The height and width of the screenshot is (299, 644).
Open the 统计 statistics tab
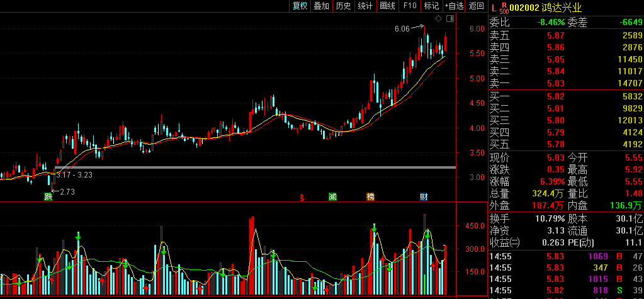click(x=365, y=6)
